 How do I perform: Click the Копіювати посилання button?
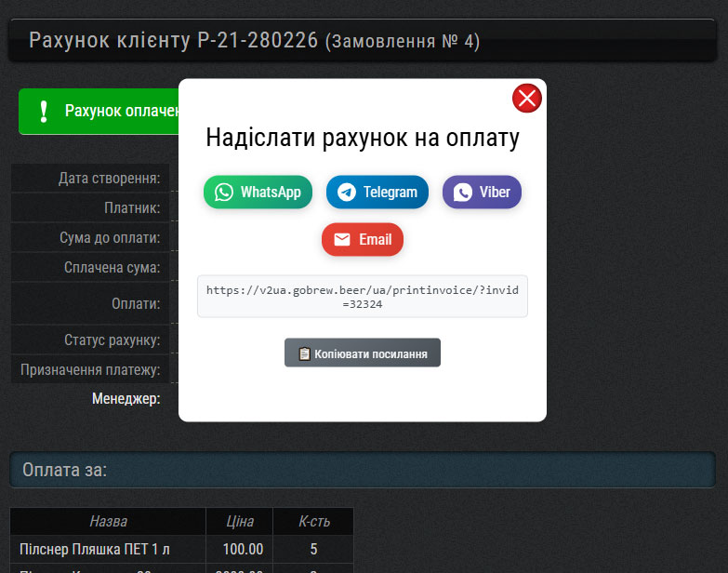[363, 353]
